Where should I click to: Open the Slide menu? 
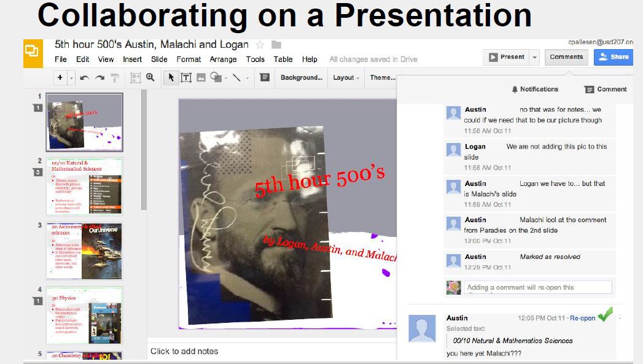[x=159, y=60]
